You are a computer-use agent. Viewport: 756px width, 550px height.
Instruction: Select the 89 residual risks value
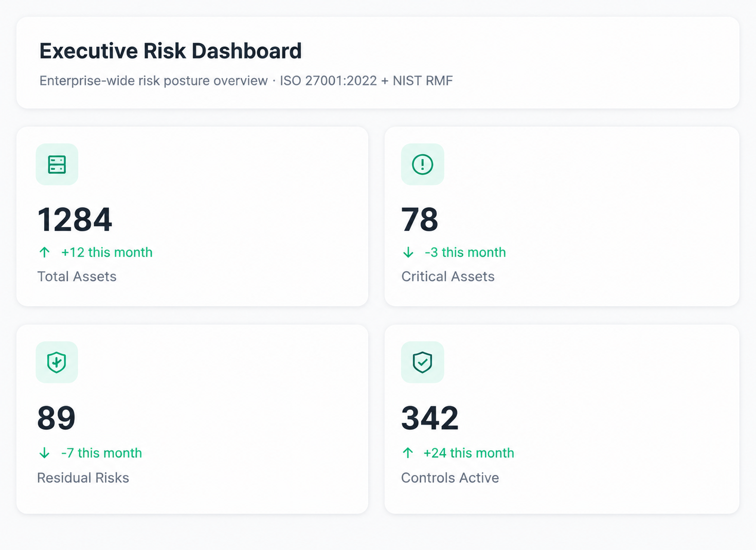(x=56, y=417)
